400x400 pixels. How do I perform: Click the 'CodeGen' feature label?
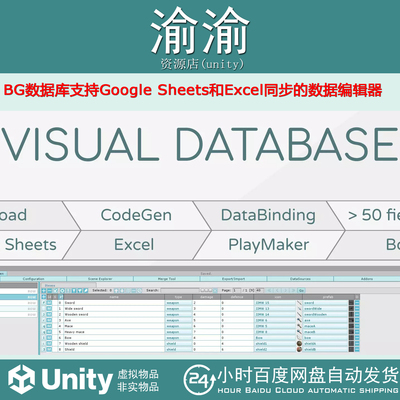click(136, 215)
